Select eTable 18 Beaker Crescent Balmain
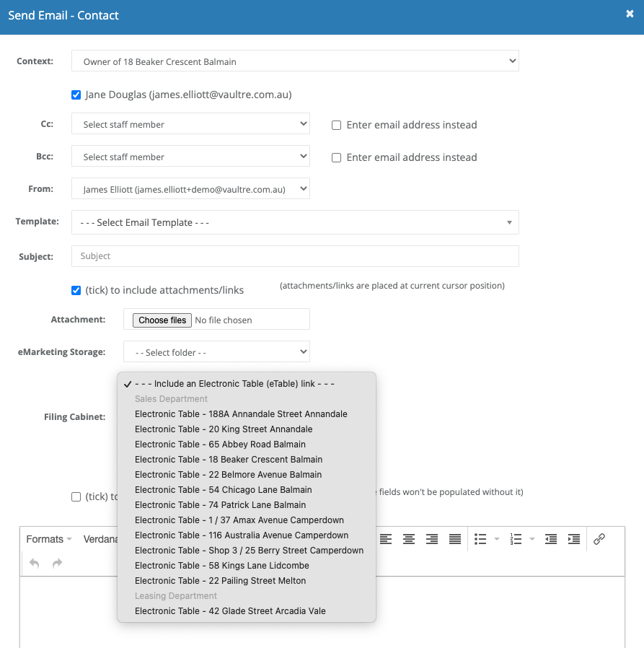The image size is (644, 648). click(x=247, y=460)
